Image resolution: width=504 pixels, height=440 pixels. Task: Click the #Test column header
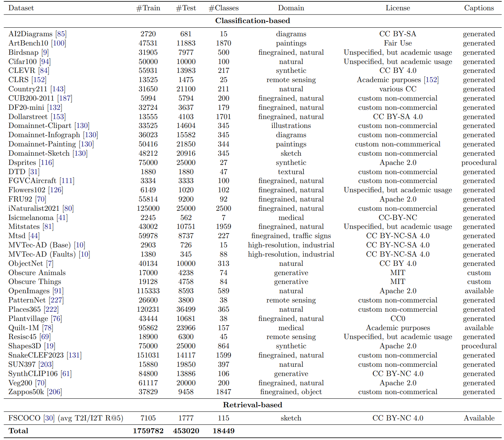click(186, 8)
